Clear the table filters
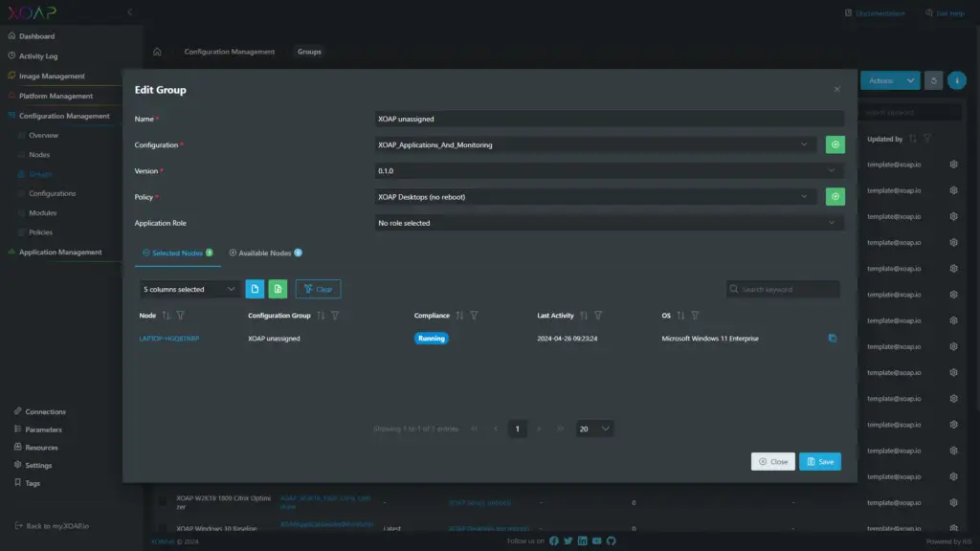Screen dimensions: 980x551 [x=318, y=289]
